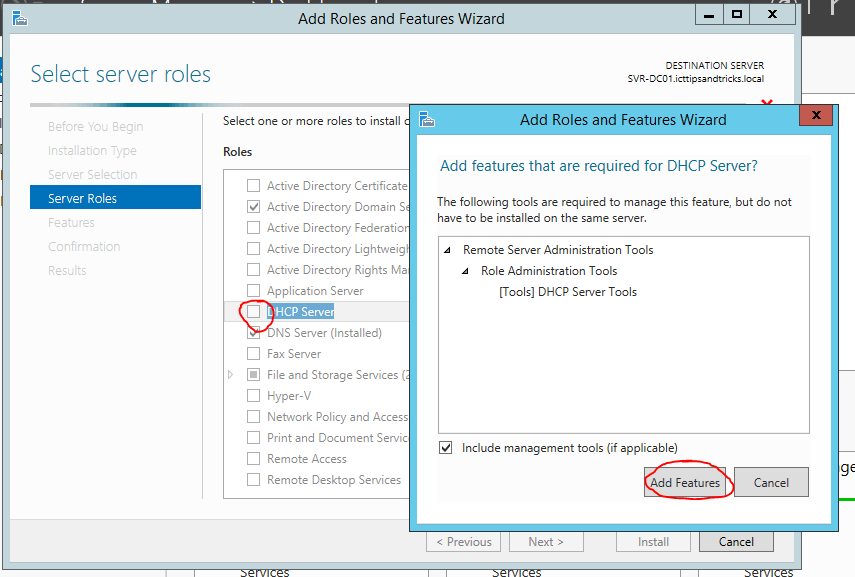Image resolution: width=855 pixels, height=577 pixels.
Task: Click the Next button
Action: coord(546,542)
